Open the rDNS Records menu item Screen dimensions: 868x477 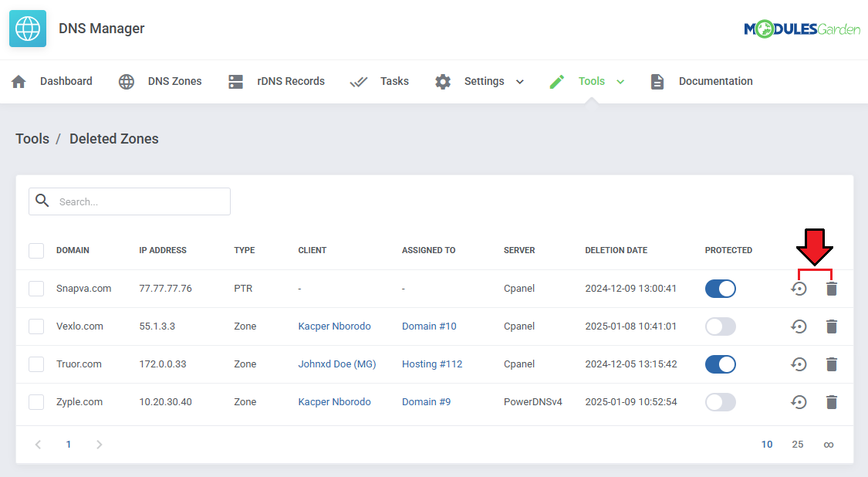click(291, 82)
